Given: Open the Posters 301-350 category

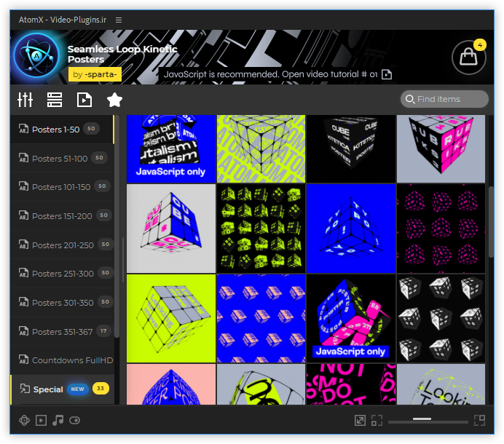Looking at the screenshot, I should (x=63, y=302).
